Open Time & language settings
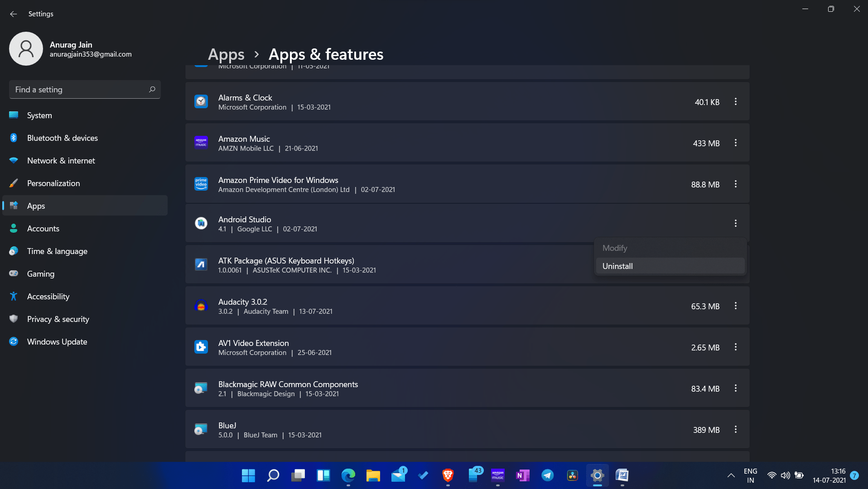The width and height of the screenshot is (868, 489). click(x=85, y=251)
